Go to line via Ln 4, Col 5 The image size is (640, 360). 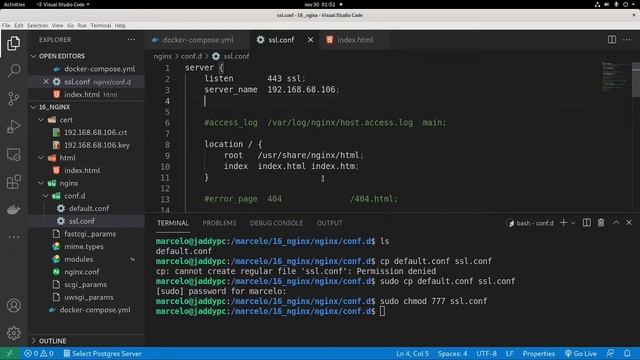click(412, 353)
